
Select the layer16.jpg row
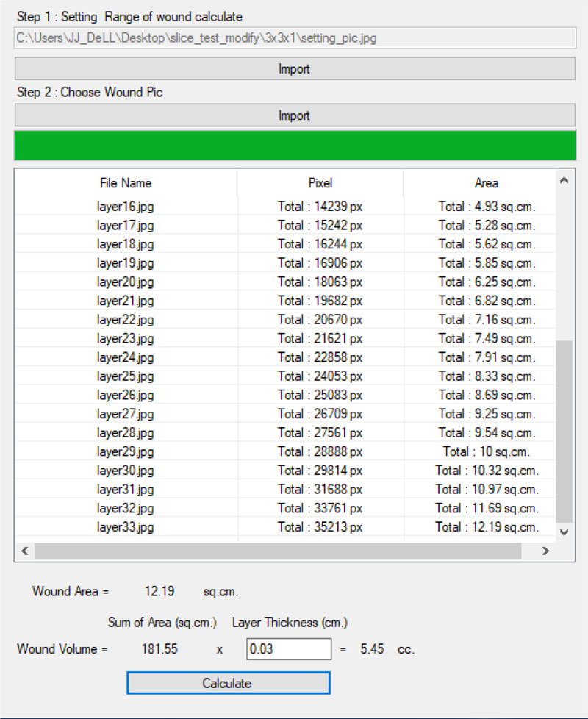126,206
